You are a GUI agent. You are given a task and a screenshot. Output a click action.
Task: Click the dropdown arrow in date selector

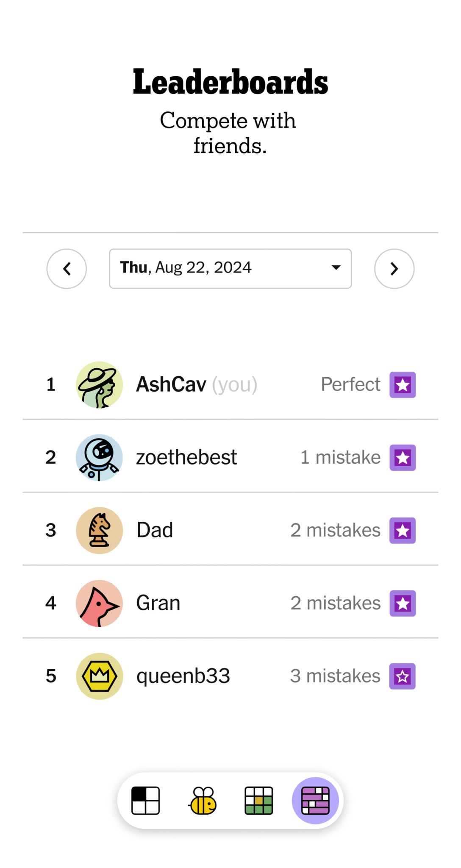[336, 267]
